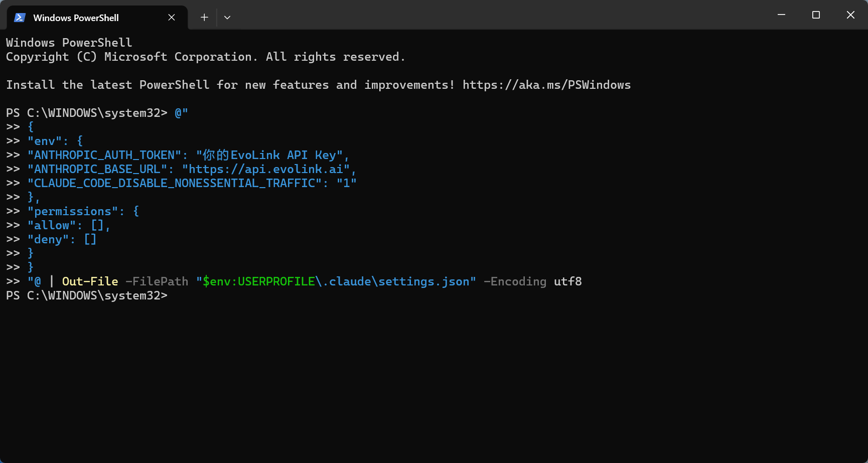Click the $env:USERPROFILE variable text
868x463 pixels.
259,281
